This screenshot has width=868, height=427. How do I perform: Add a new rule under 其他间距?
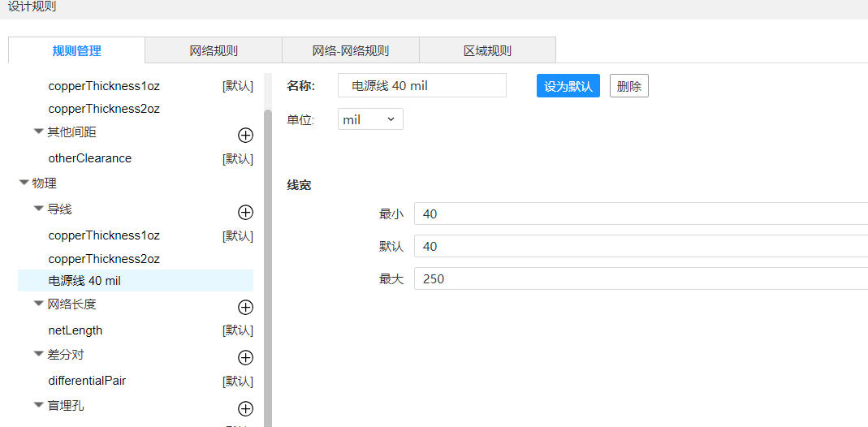pyautogui.click(x=245, y=135)
